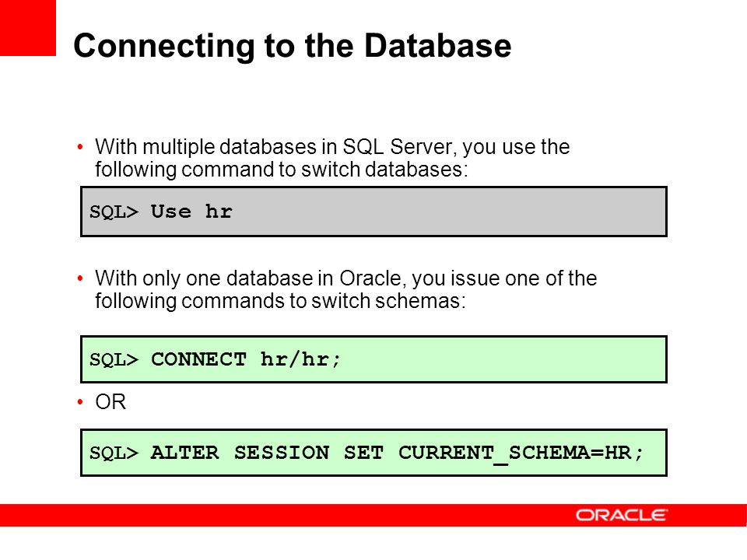Click the red square in top-left corner
Screen dimensions: 747x560
pos(28,28)
